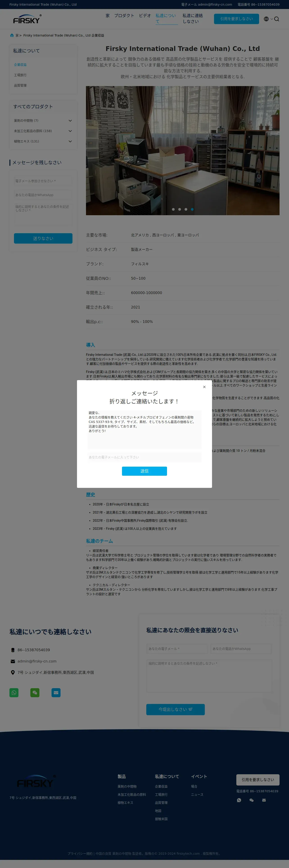Click the footer Firsky logo
Screen dimensions: 289x868
[x=36, y=781]
